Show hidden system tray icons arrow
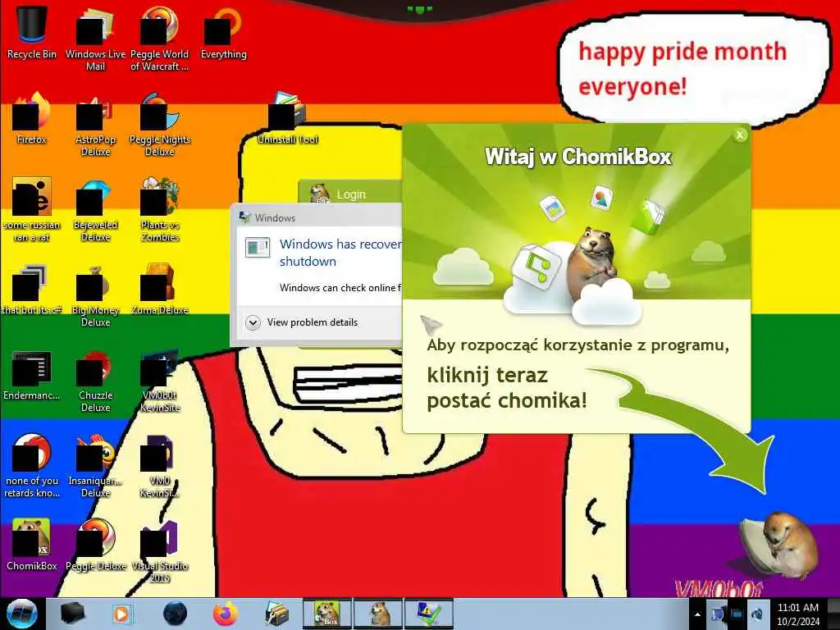Viewport: 840px width, 630px height. click(697, 614)
